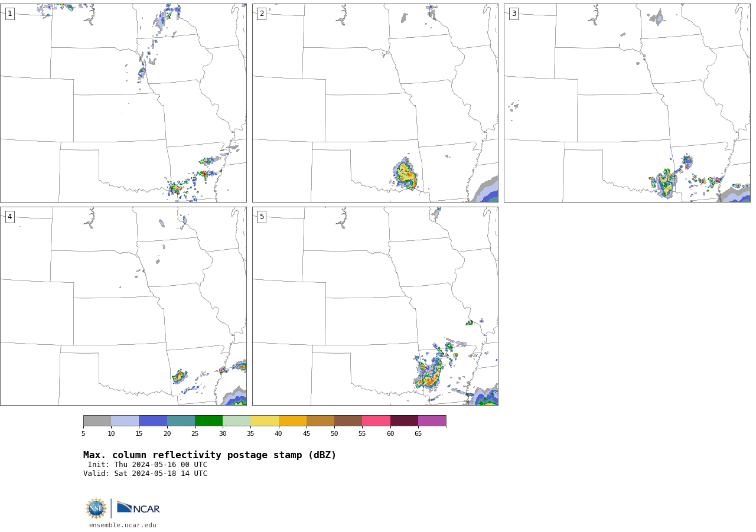Click the pale green 30-35 dBZ swatch
The width and height of the screenshot is (756, 532).
(x=237, y=421)
